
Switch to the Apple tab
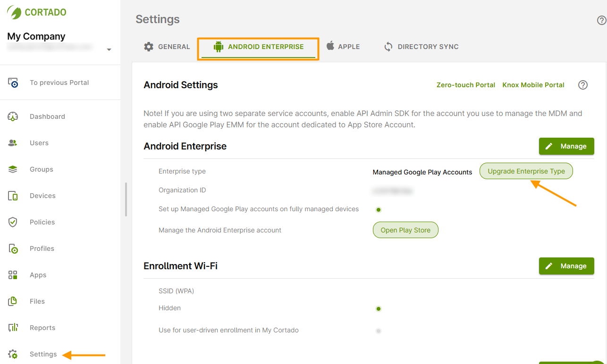343,47
